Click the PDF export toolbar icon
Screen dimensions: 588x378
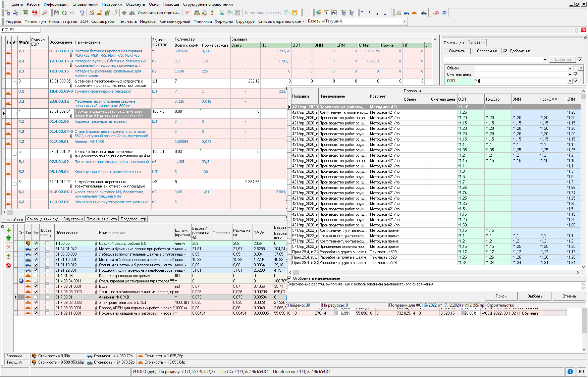[35, 13]
